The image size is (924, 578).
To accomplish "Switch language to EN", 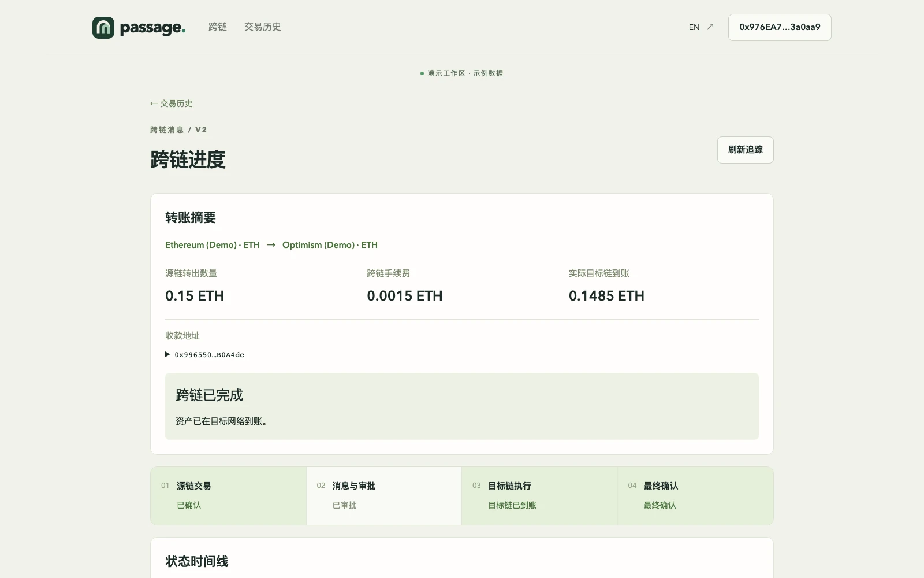I will pos(694,27).
